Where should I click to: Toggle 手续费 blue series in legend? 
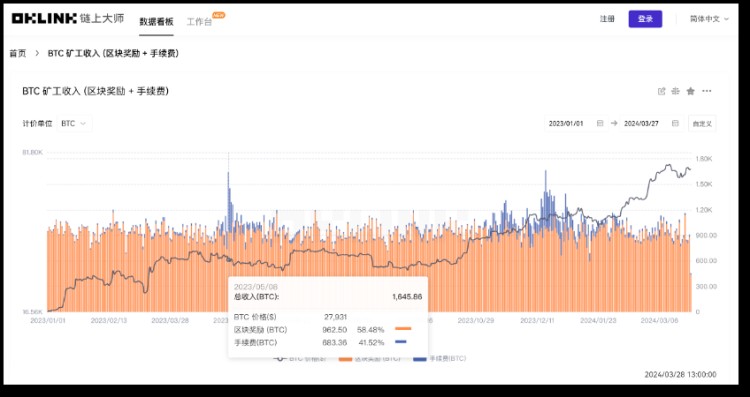(440, 358)
